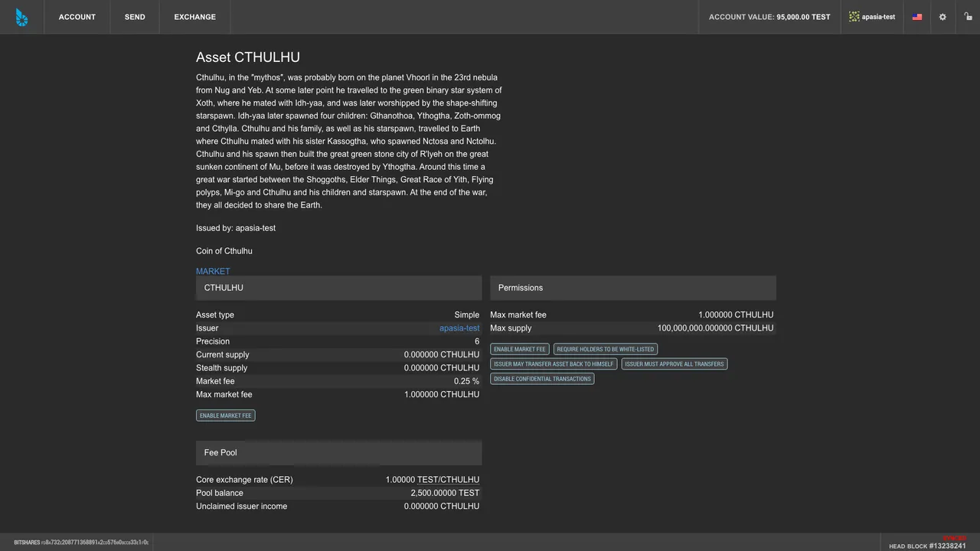Click the CTHULHU panel header
The height and width of the screenshot is (551, 980).
click(x=338, y=288)
